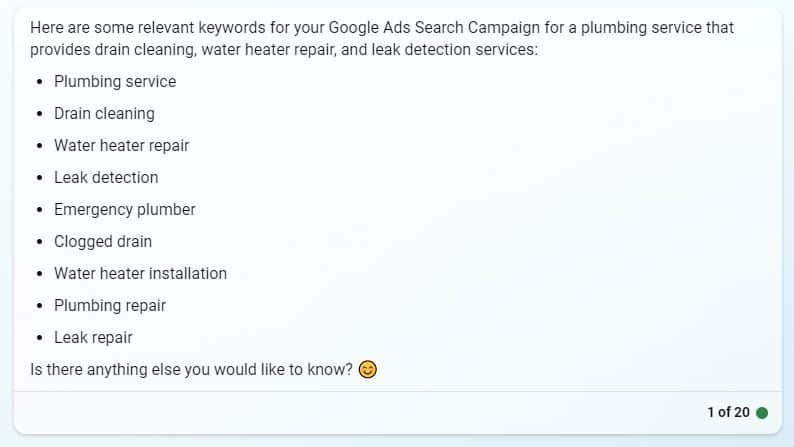Click the smiling face emoji
The height and width of the screenshot is (447, 794).
(368, 370)
